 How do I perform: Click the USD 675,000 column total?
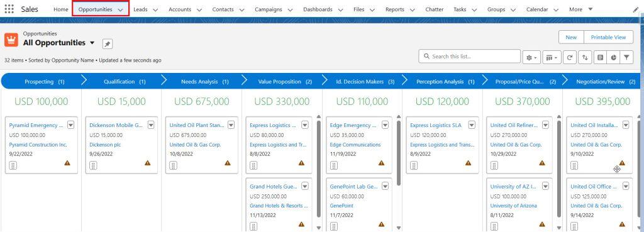(x=202, y=101)
